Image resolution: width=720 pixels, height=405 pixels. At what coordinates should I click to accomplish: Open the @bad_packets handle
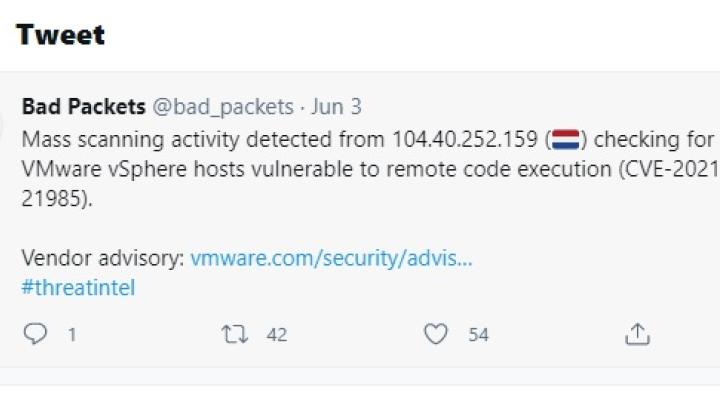pos(223,107)
